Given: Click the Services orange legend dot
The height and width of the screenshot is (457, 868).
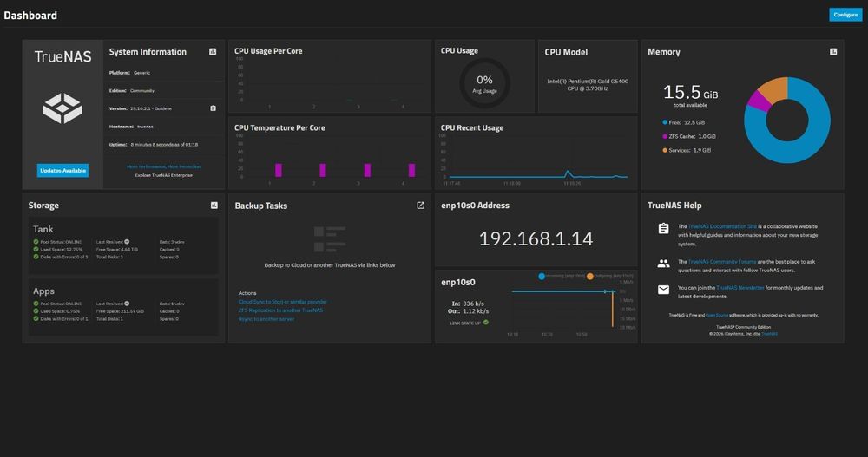Looking at the screenshot, I should pyautogui.click(x=665, y=150).
